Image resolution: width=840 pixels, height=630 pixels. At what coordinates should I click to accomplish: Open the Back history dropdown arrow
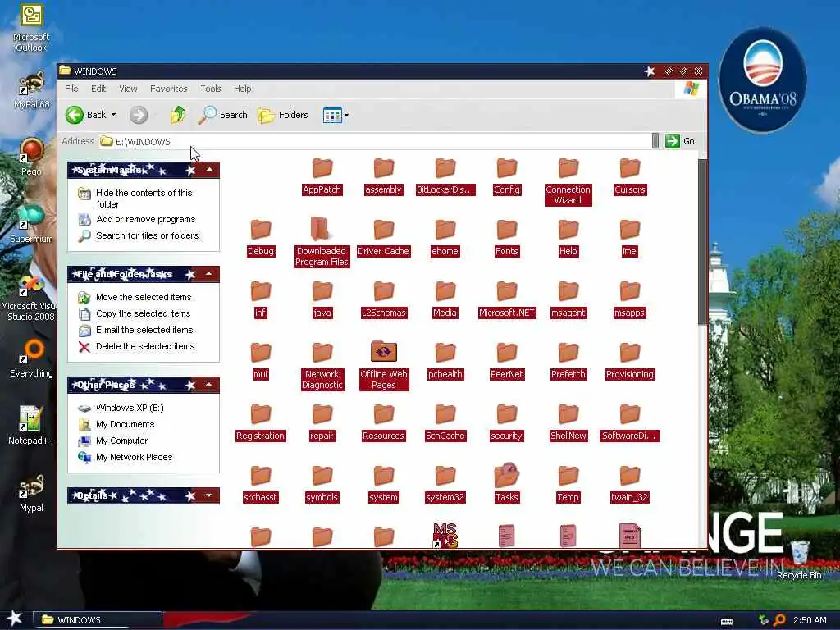click(x=113, y=115)
